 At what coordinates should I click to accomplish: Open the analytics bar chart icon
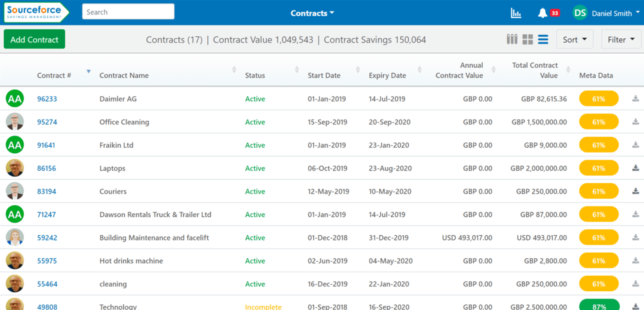coord(516,13)
